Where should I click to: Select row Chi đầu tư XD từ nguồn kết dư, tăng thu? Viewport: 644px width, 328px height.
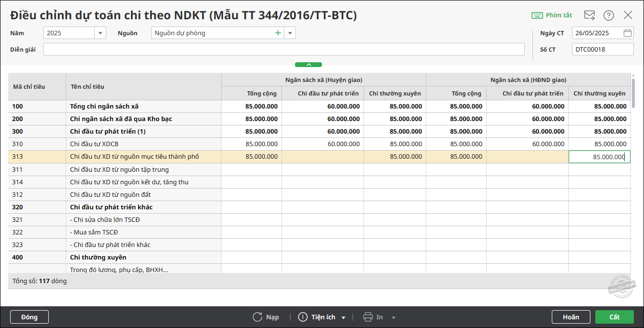pyautogui.click(x=319, y=182)
